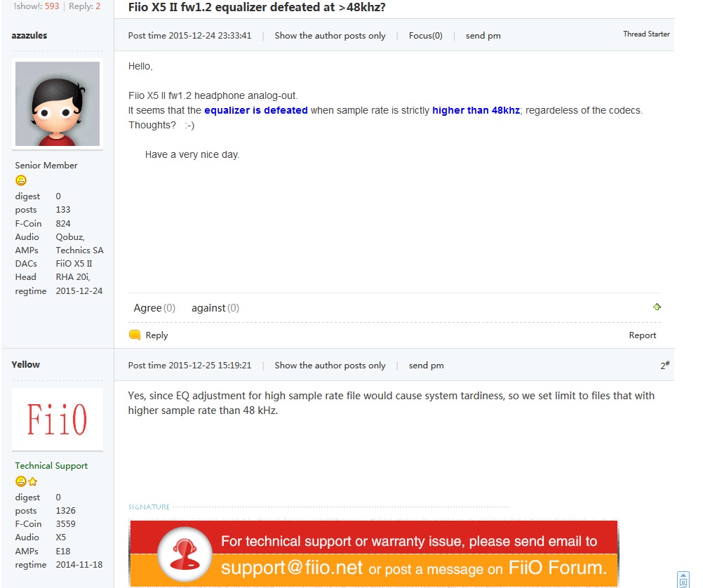The image size is (703, 588).
Task: Click the bold 'equalizer is defeated' text
Action: click(x=256, y=110)
